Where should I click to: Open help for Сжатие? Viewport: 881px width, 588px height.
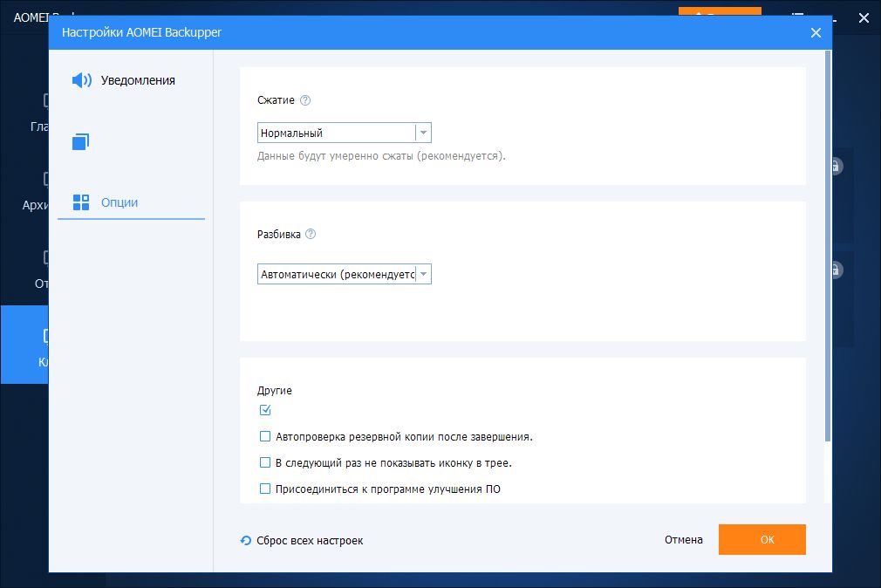tap(305, 100)
